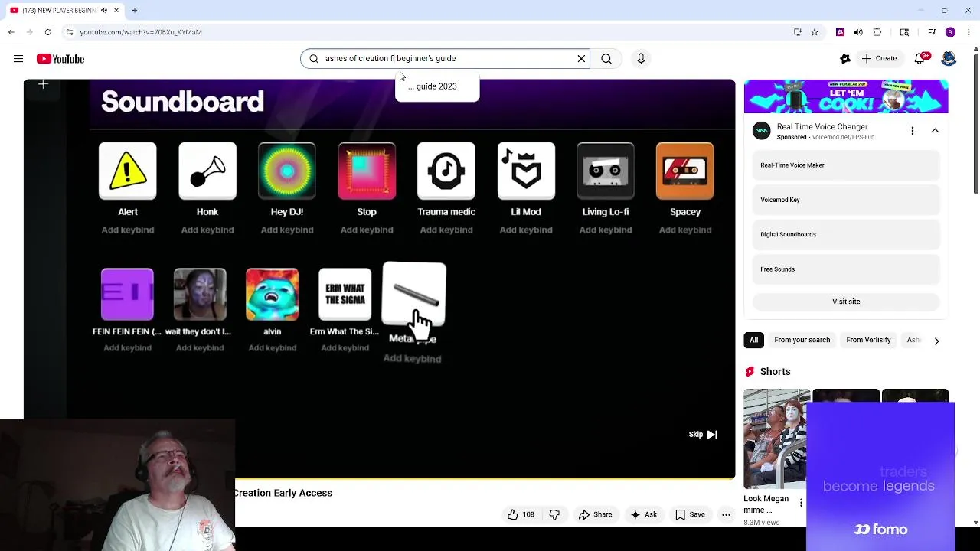Screen dimensions: 980x551
Task: Click the scrollbar down arrow
Action: 975,523
